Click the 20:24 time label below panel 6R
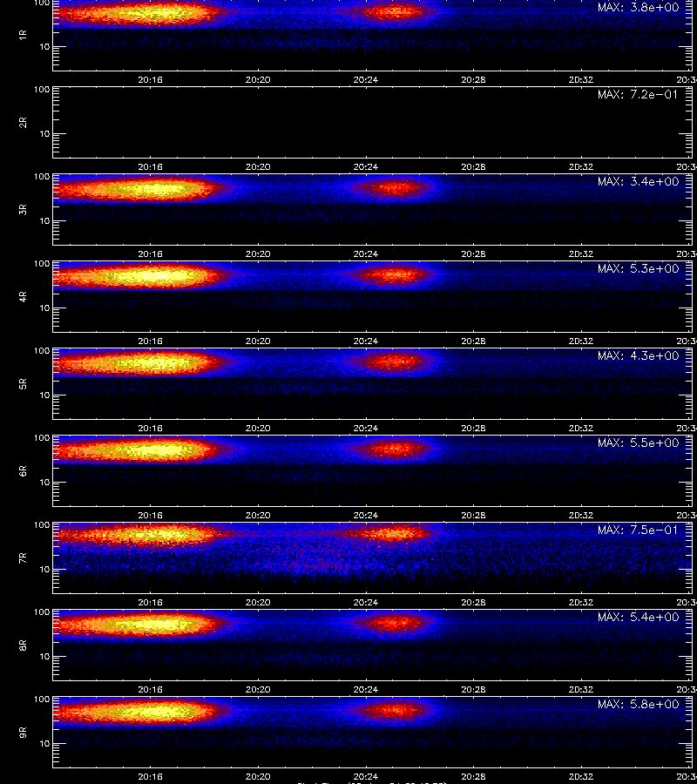Image resolution: width=697 pixels, height=784 pixels. [366, 515]
